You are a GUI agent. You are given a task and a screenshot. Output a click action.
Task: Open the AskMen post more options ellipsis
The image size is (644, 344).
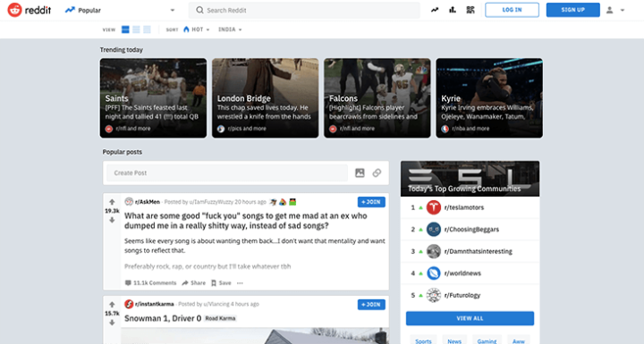pos(240,283)
